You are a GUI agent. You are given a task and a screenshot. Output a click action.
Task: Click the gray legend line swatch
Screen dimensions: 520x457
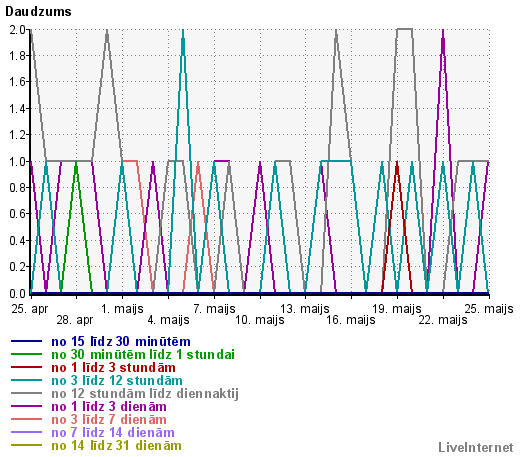(x=26, y=393)
